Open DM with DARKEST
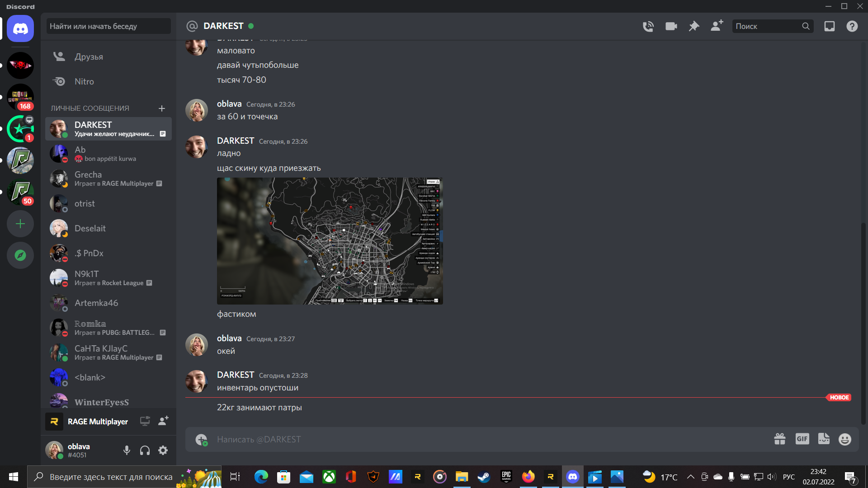The height and width of the screenshot is (488, 868). (108, 129)
